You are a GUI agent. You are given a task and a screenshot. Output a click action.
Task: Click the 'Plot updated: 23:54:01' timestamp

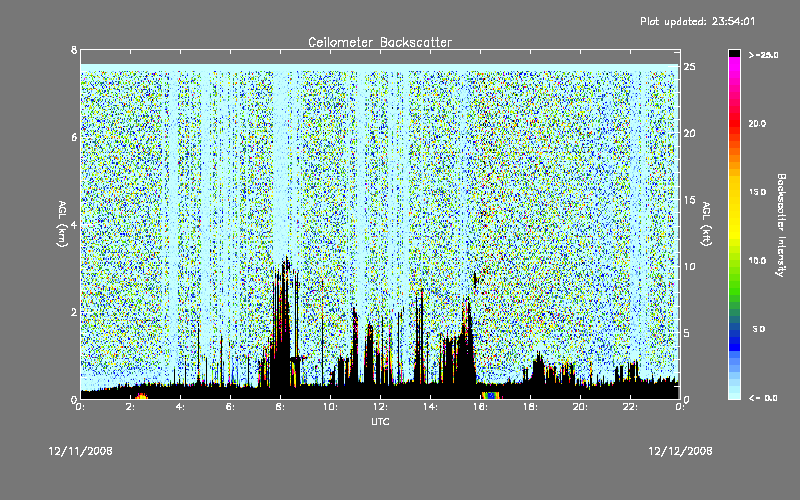point(697,21)
